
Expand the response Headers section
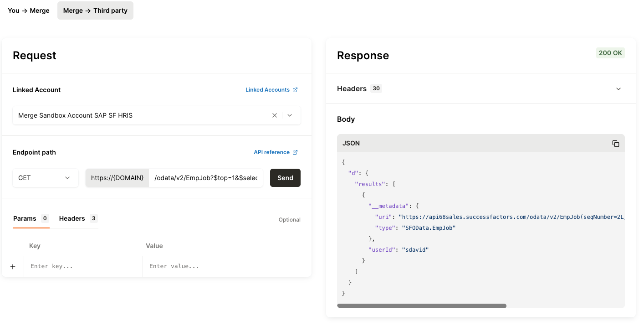click(x=618, y=89)
